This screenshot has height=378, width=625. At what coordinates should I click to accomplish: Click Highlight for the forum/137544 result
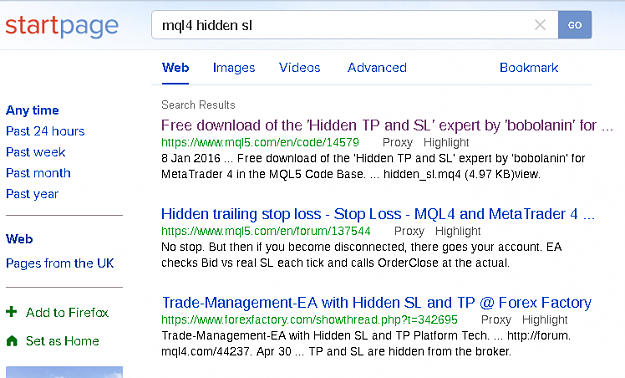[458, 231]
